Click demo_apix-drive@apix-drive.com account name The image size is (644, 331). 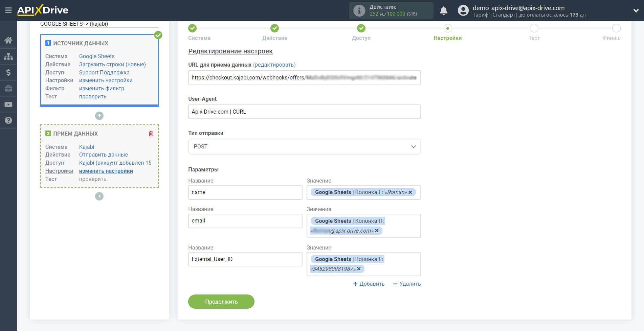pos(518,8)
